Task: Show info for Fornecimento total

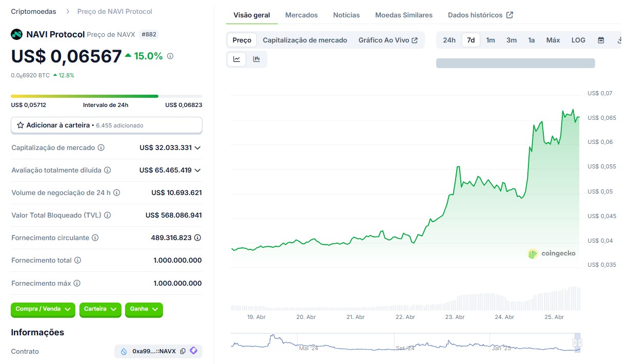Action: [77, 260]
